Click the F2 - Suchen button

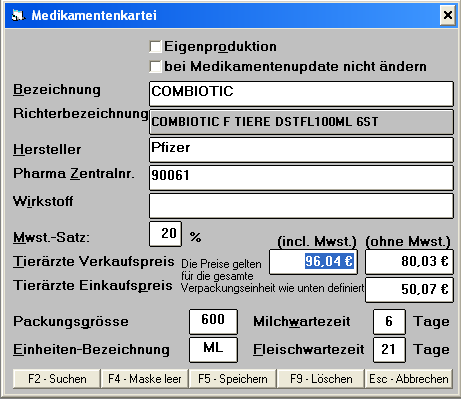(x=57, y=379)
